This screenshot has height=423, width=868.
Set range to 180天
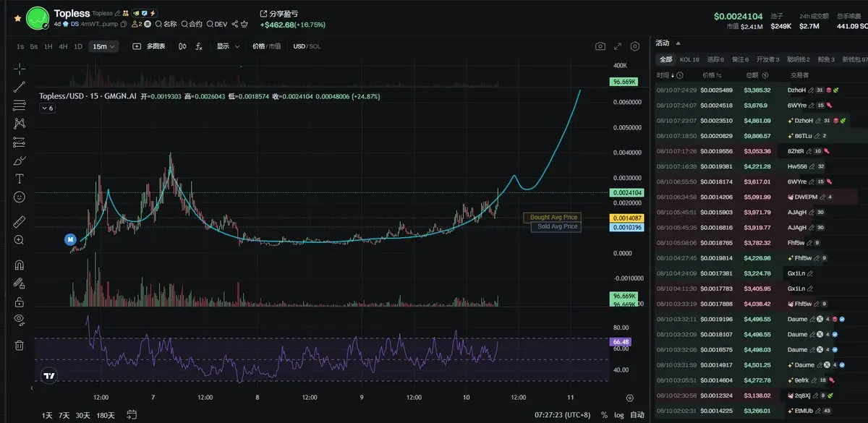point(106,415)
